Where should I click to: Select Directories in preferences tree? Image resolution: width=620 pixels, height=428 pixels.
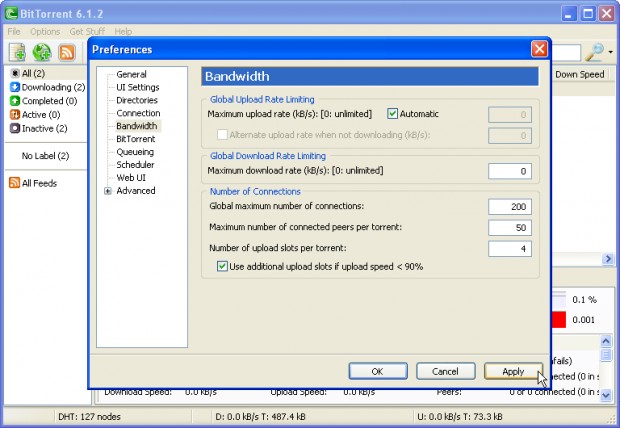137,100
